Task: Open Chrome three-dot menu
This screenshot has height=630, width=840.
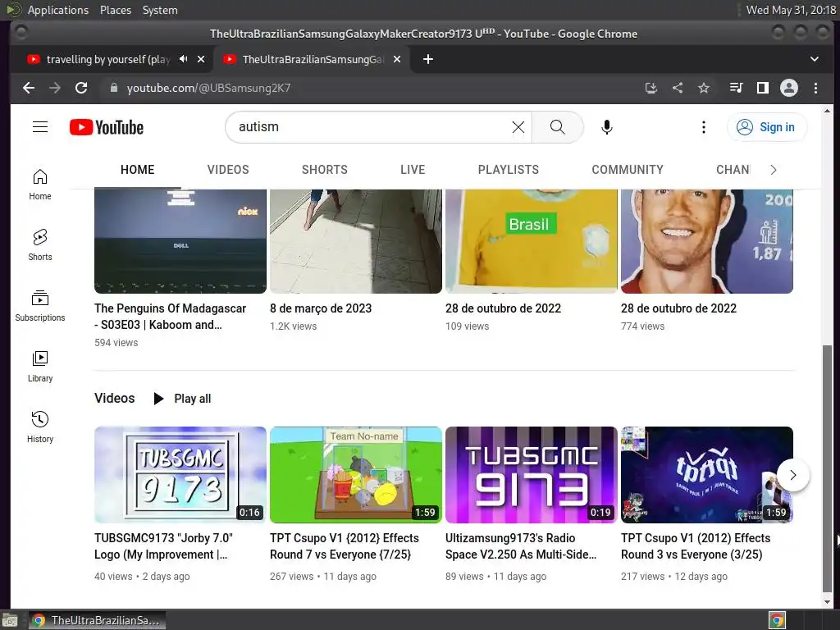Action: point(815,88)
